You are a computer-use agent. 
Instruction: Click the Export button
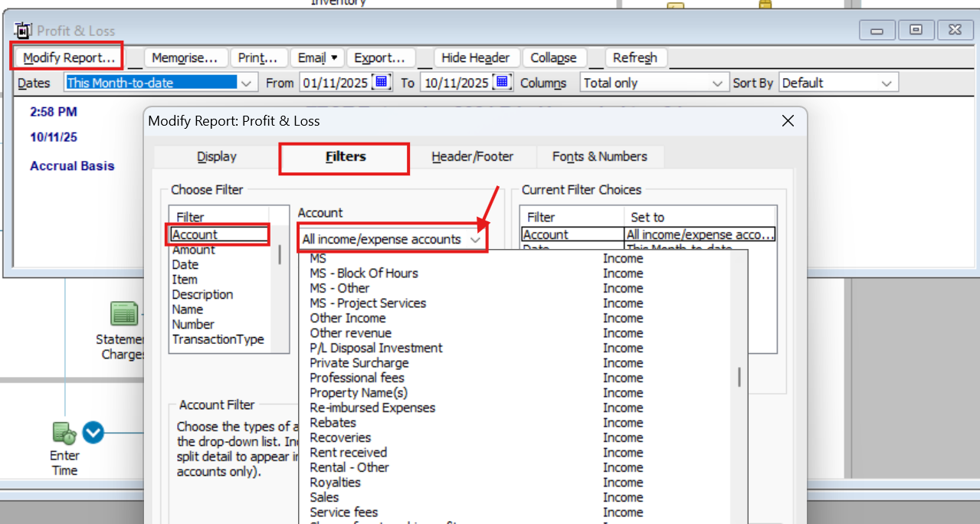pos(380,57)
